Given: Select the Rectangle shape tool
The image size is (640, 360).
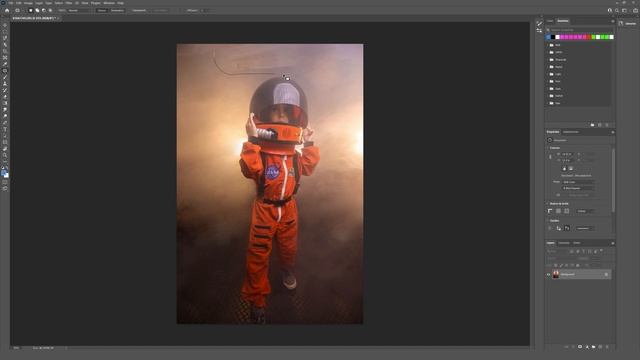Looking at the screenshot, I should click(x=5, y=142).
